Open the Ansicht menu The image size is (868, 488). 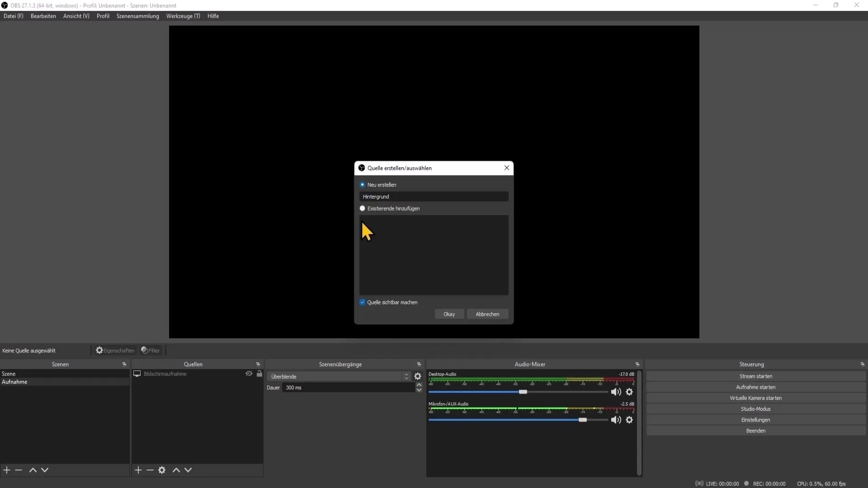76,16
